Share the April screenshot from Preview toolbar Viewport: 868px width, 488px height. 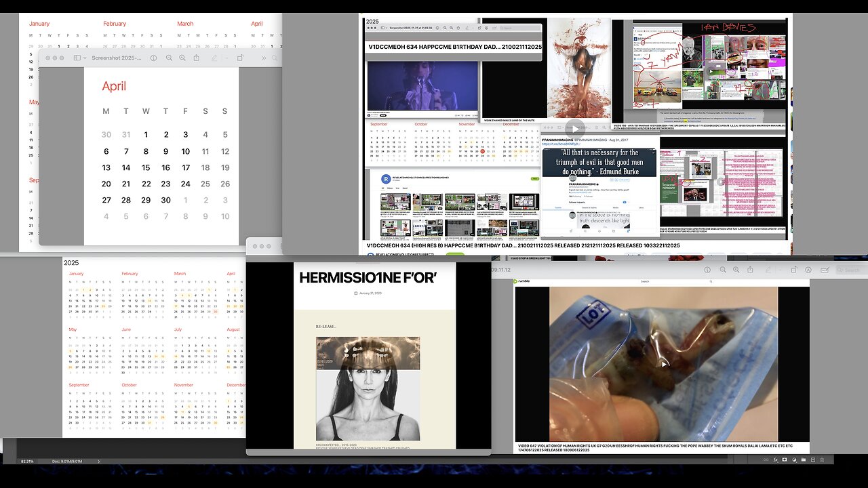tap(197, 58)
